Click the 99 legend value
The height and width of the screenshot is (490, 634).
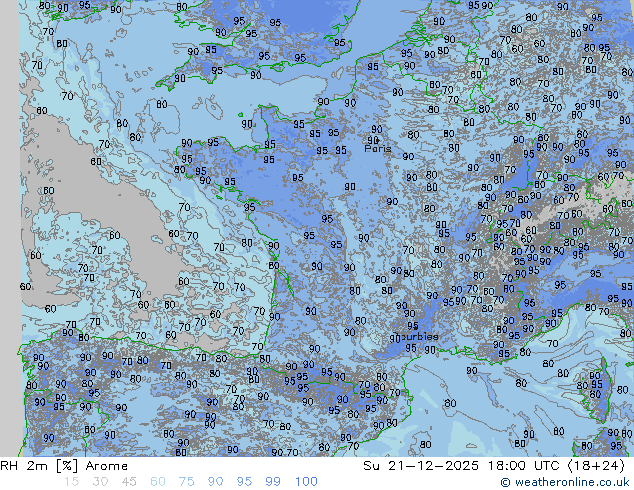[x=273, y=482]
